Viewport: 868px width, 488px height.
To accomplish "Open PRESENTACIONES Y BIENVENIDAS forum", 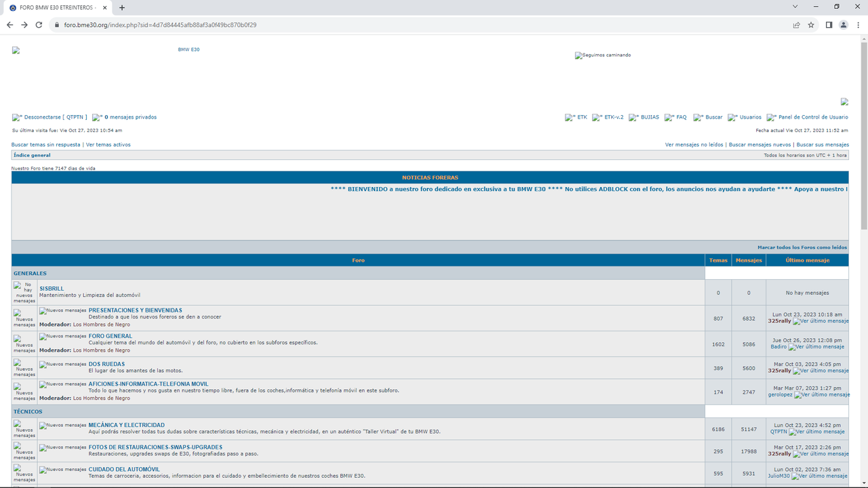I will pyautogui.click(x=135, y=310).
